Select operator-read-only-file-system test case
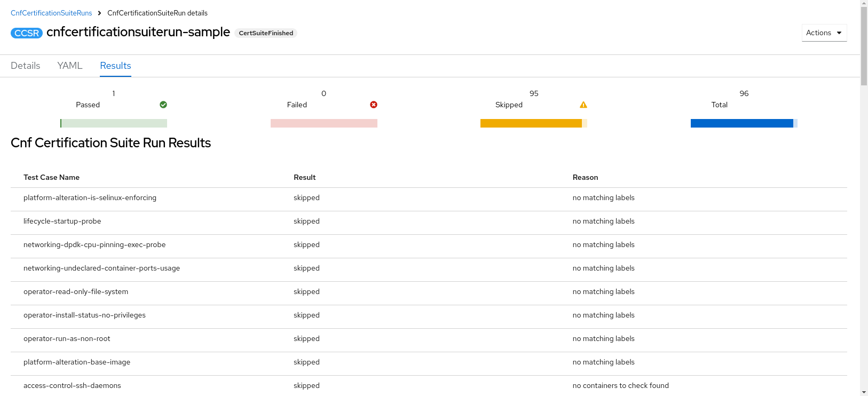 [76, 291]
